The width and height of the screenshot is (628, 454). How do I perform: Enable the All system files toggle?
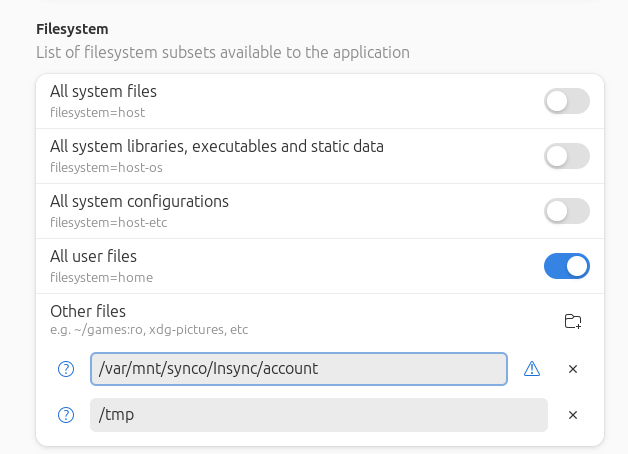(566, 101)
